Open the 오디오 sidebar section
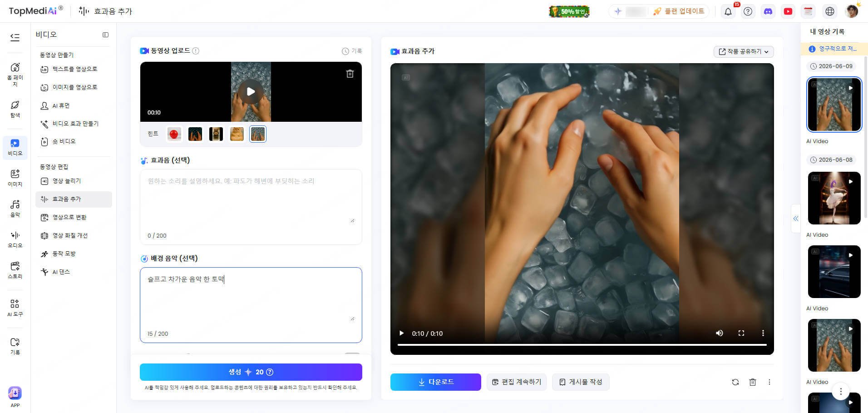 coord(15,239)
